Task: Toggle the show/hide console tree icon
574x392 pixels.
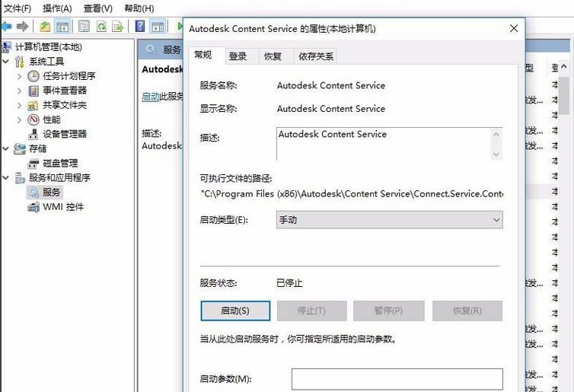Action: tap(62, 27)
